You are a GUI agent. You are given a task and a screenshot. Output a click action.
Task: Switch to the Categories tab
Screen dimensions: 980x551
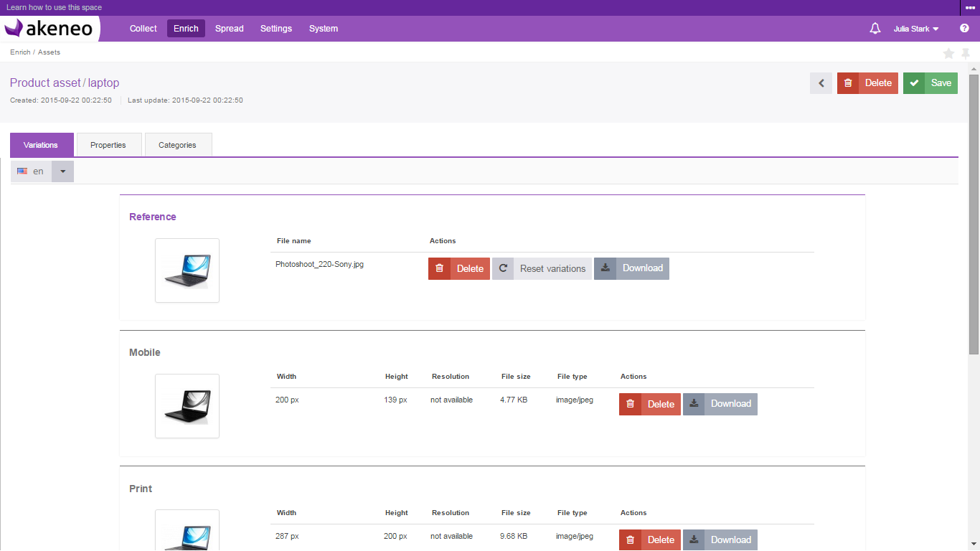click(178, 145)
